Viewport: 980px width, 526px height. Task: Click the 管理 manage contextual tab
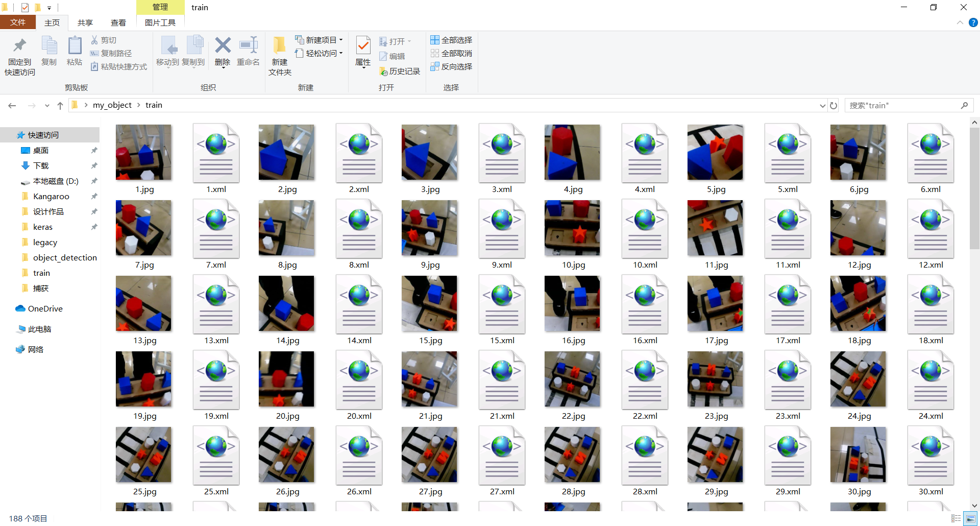click(x=160, y=7)
